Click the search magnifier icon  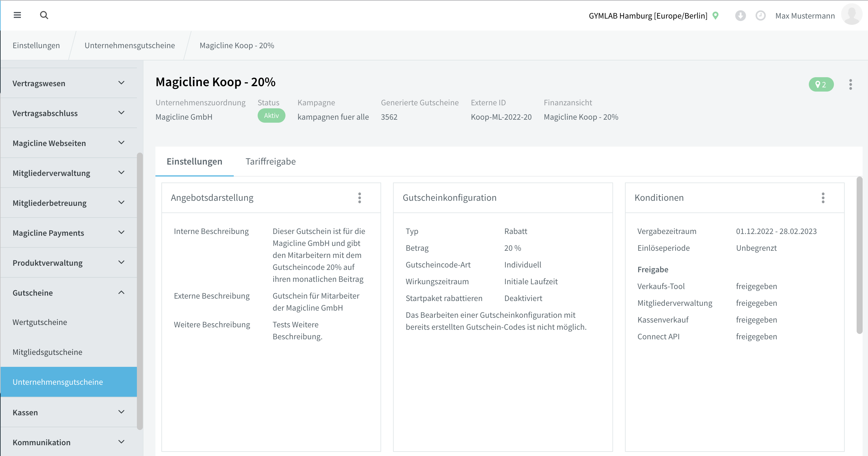pos(44,15)
